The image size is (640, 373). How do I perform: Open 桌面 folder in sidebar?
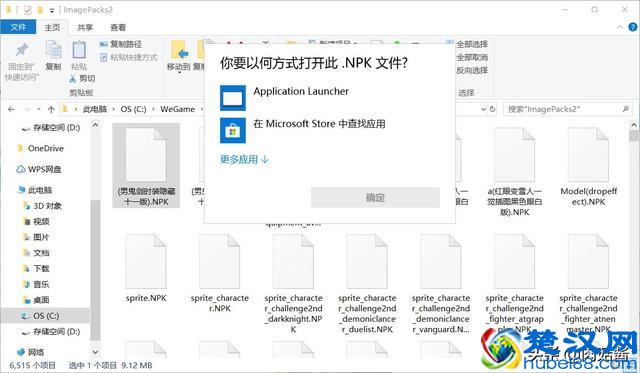coord(36,300)
